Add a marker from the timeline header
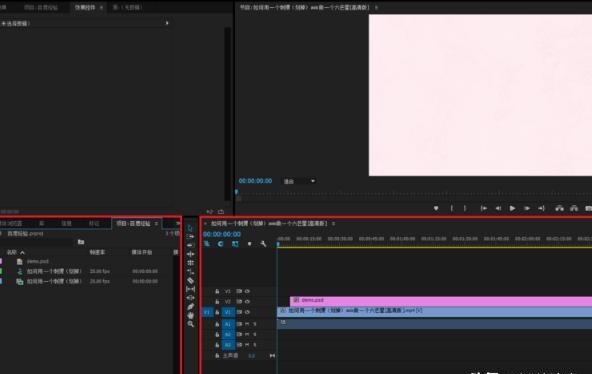The width and height of the screenshot is (592, 374). [249, 244]
